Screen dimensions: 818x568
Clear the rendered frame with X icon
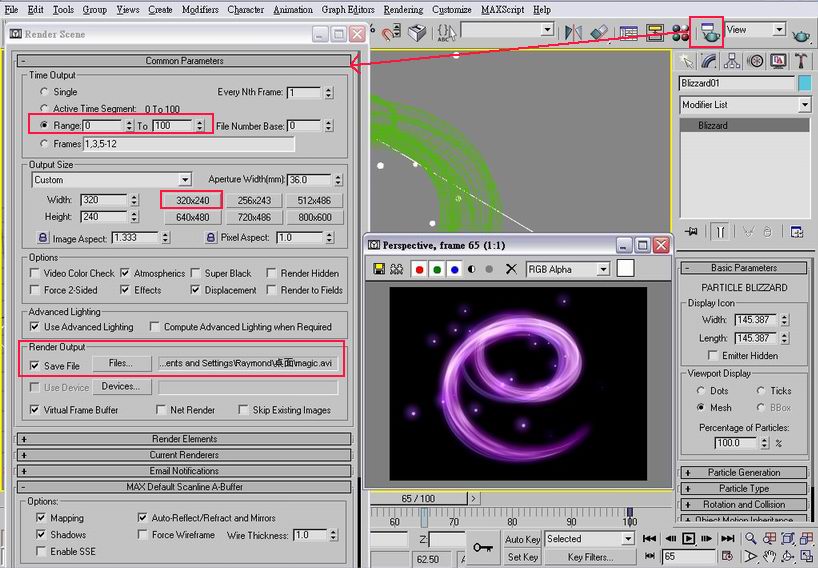coord(511,269)
